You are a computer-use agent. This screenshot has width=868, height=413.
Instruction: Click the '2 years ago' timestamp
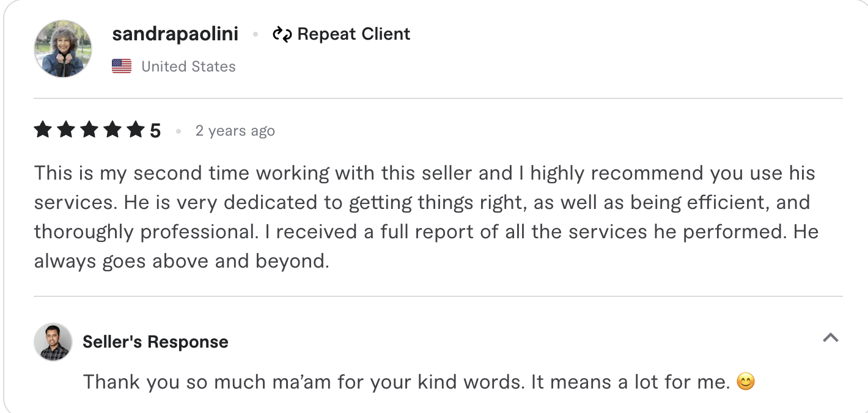click(x=235, y=130)
